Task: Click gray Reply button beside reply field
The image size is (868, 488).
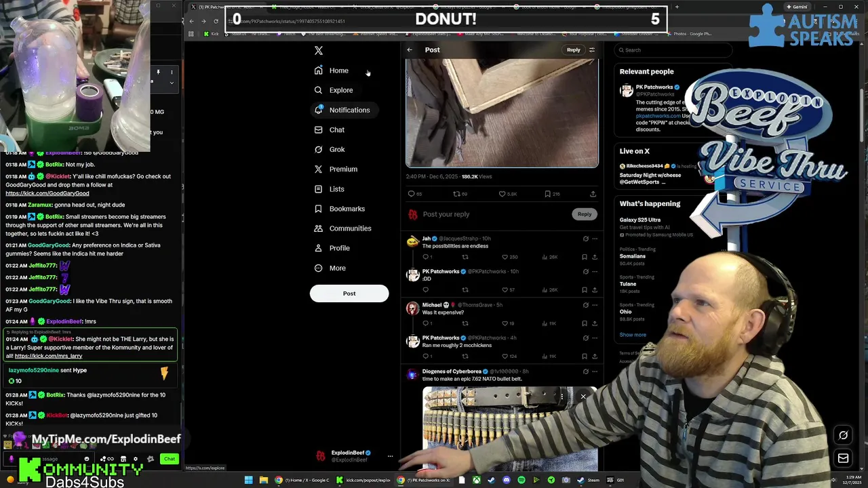Action: click(x=585, y=214)
